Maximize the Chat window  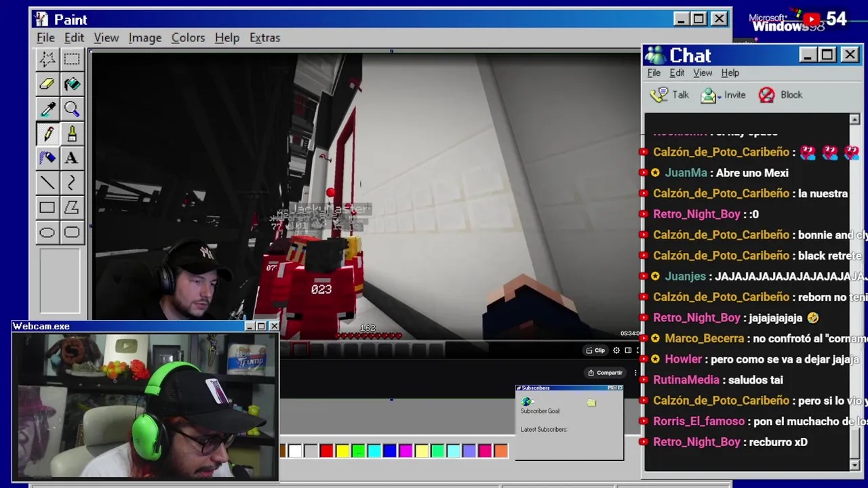click(x=827, y=55)
